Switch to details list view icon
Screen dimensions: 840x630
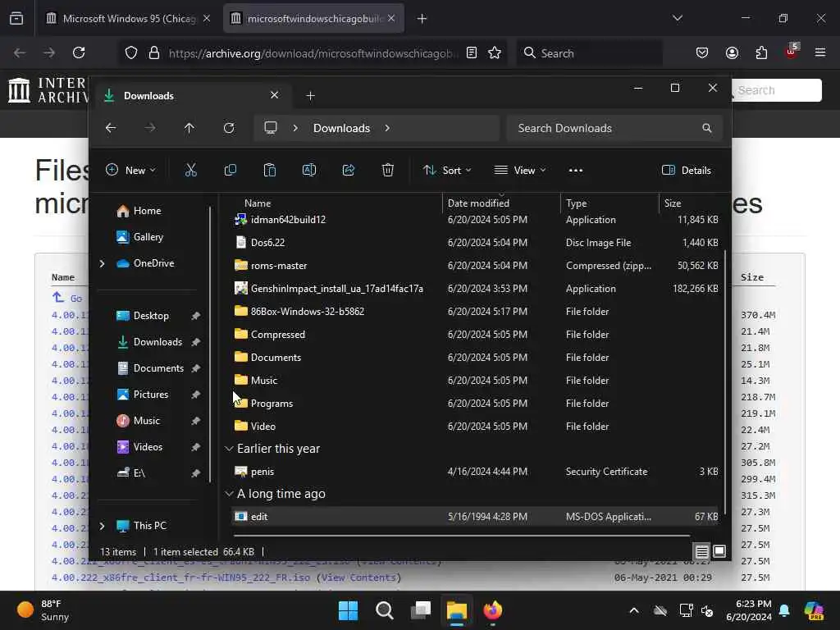pos(702,551)
